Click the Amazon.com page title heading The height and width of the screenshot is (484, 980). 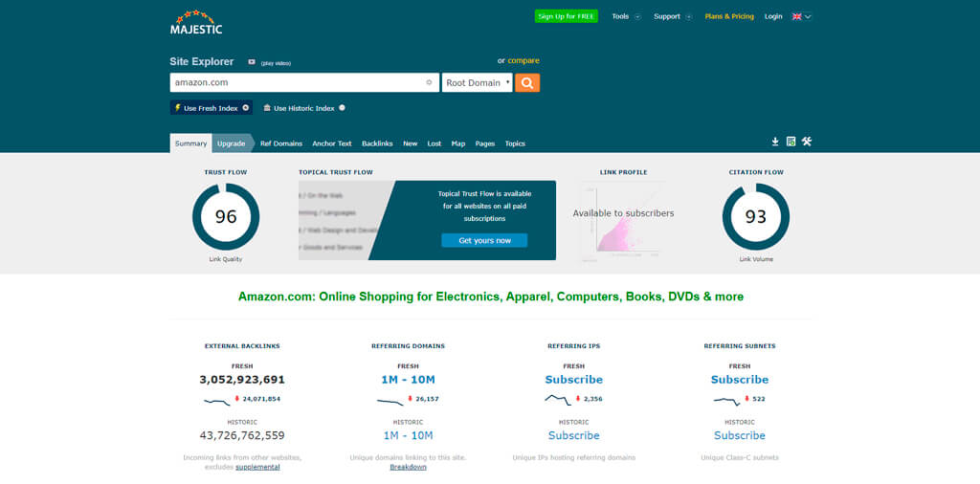491,297
